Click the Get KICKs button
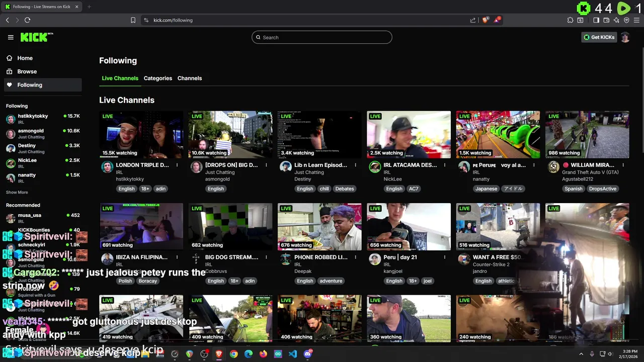 click(x=599, y=37)
